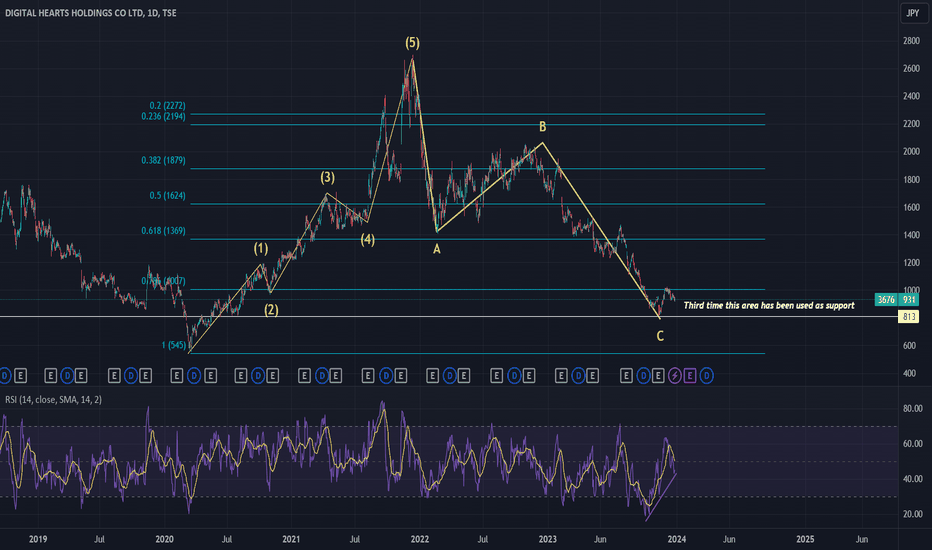Select the 'Third time this area' support annotation
The height and width of the screenshot is (550, 932).
(769, 306)
